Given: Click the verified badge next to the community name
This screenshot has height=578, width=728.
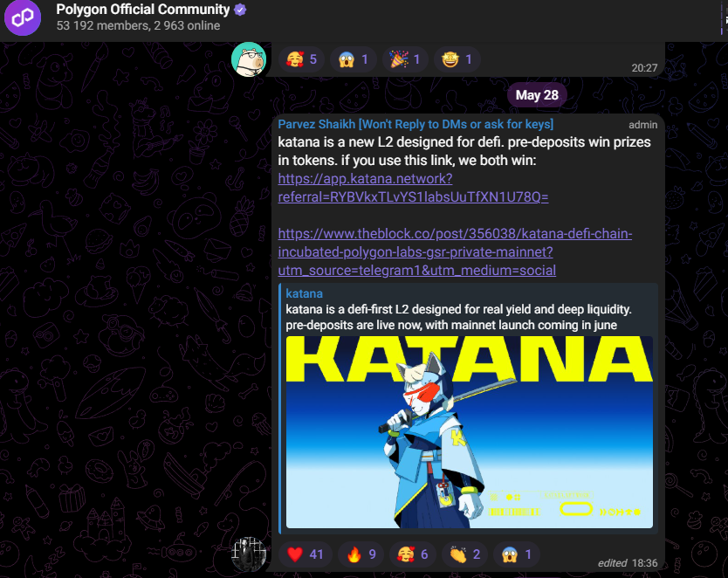Looking at the screenshot, I should [x=240, y=10].
